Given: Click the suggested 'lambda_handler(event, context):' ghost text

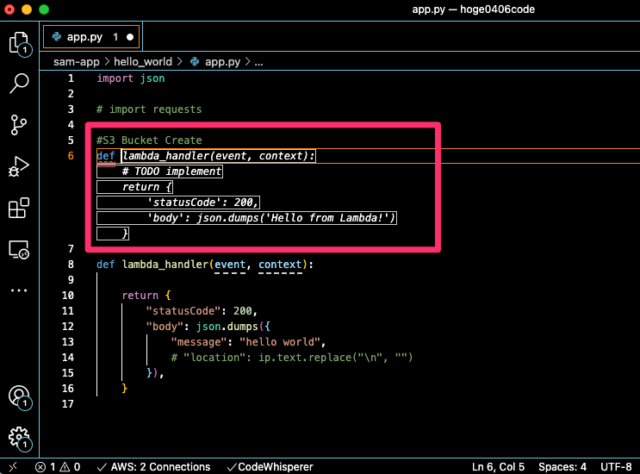Looking at the screenshot, I should [218, 156].
